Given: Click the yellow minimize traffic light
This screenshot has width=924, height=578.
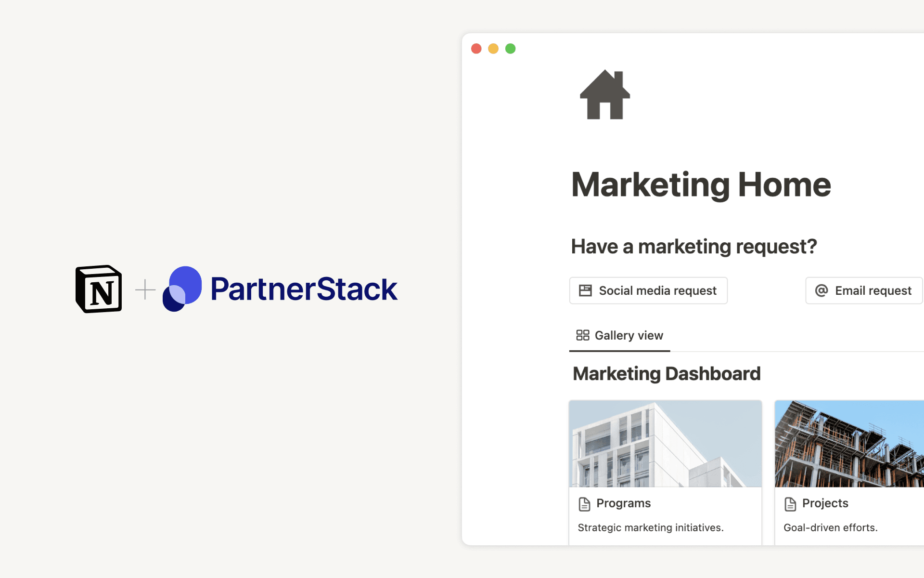Looking at the screenshot, I should tap(493, 48).
